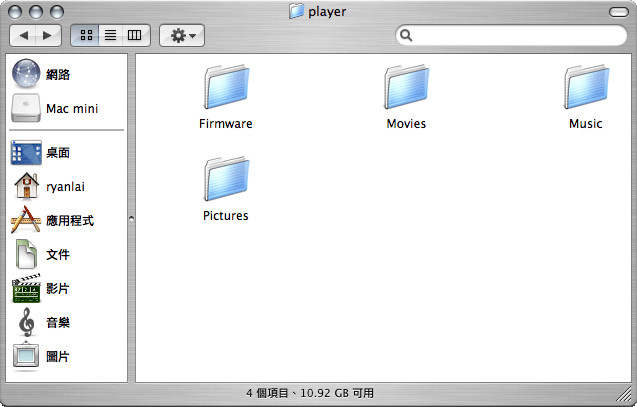The width and height of the screenshot is (637, 407).
Task: Select the 網路 network globe icon
Action: click(26, 74)
